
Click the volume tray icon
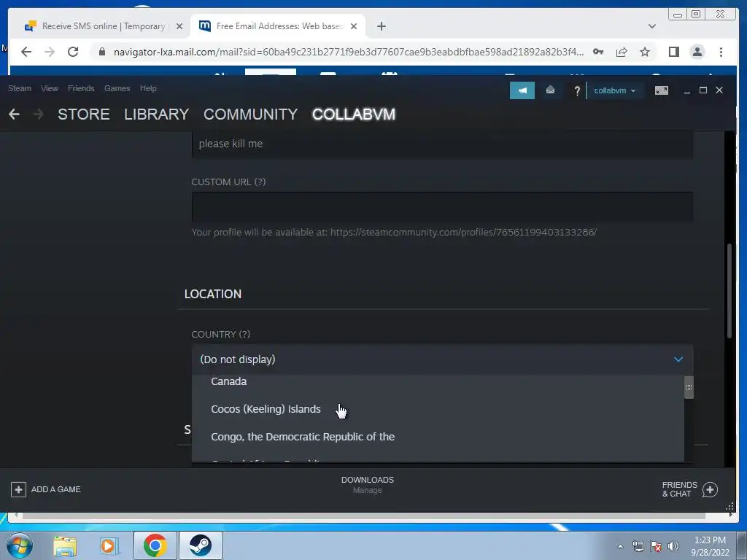coord(673,546)
